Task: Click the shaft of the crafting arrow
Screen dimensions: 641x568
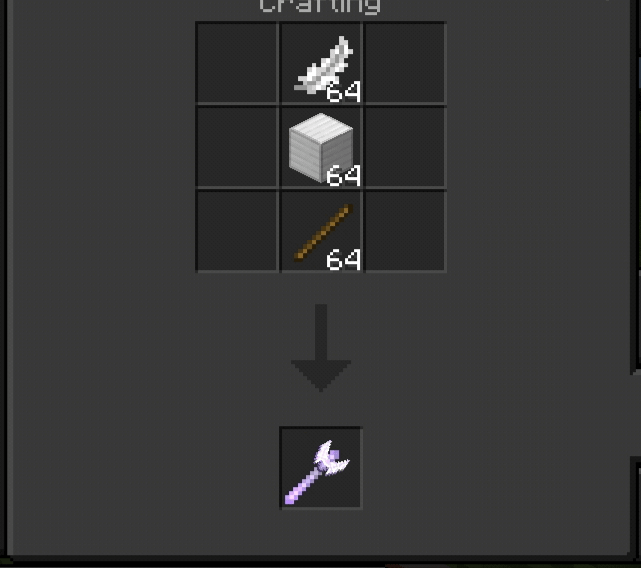Action: pyautogui.click(x=321, y=332)
